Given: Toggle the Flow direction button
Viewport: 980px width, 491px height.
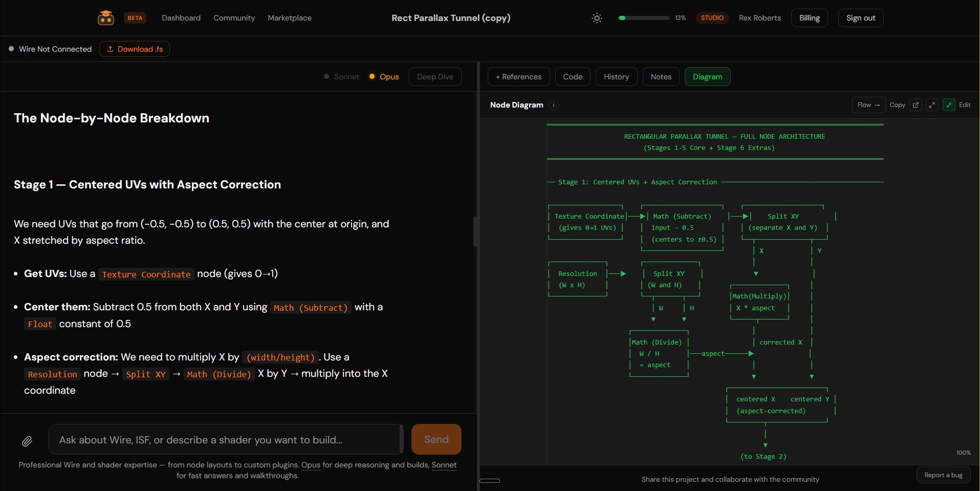Looking at the screenshot, I should pyautogui.click(x=868, y=105).
